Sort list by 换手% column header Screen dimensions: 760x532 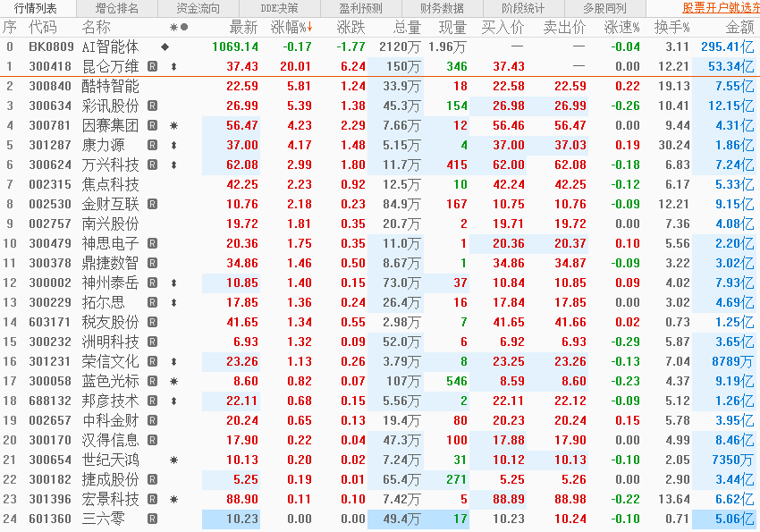pos(671,27)
